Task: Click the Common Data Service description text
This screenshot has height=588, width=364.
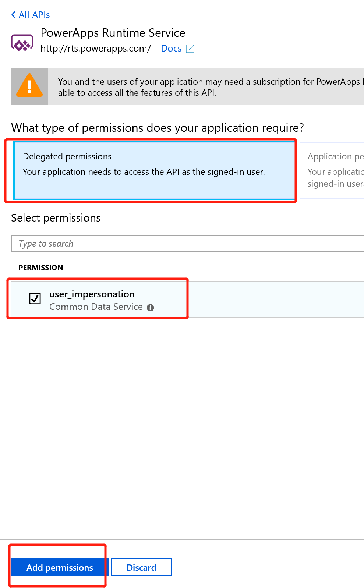Action: (x=96, y=307)
